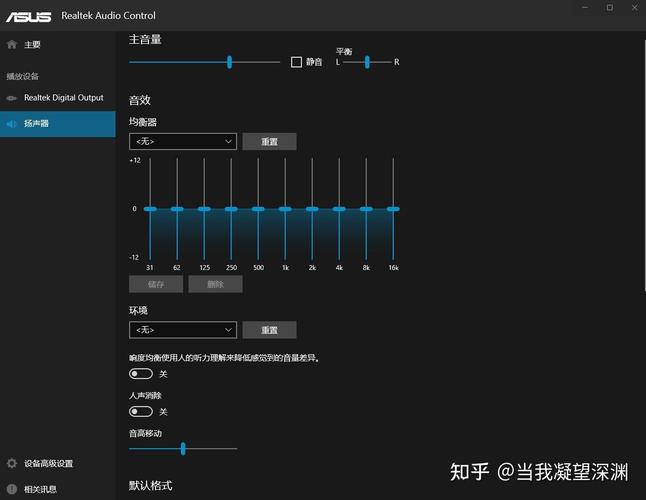Open 设备高级设置 advanced device settings
Image resolution: width=646 pixels, height=500 pixels.
click(x=58, y=463)
